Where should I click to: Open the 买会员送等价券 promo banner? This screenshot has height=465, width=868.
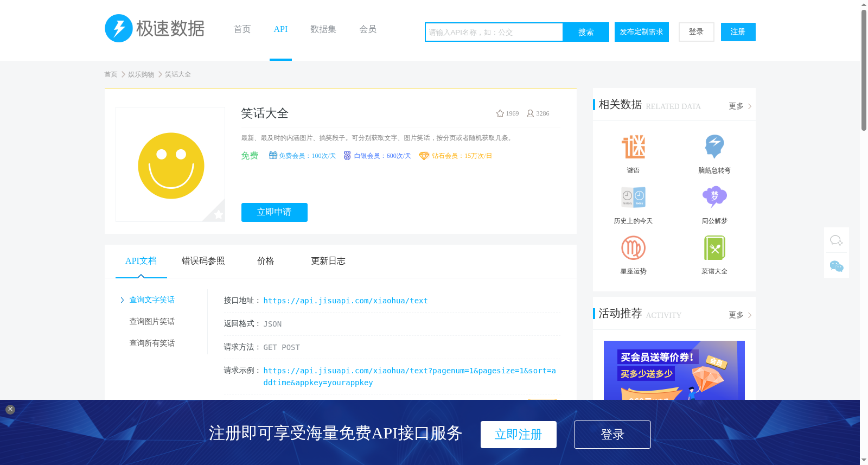(x=674, y=371)
